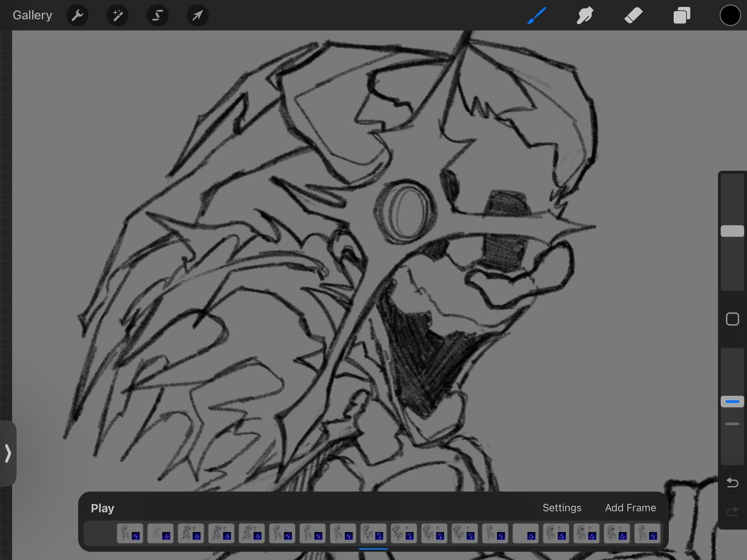Click the brush size slider handle

click(x=733, y=231)
